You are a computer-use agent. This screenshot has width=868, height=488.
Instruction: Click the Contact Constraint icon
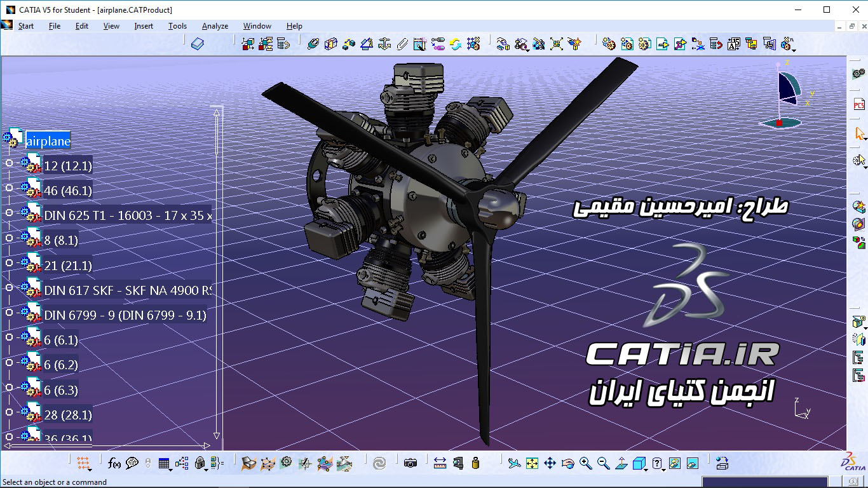330,44
